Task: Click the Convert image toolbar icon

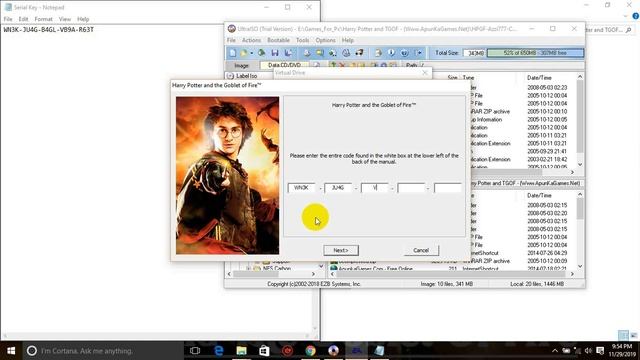Action: 333,53
